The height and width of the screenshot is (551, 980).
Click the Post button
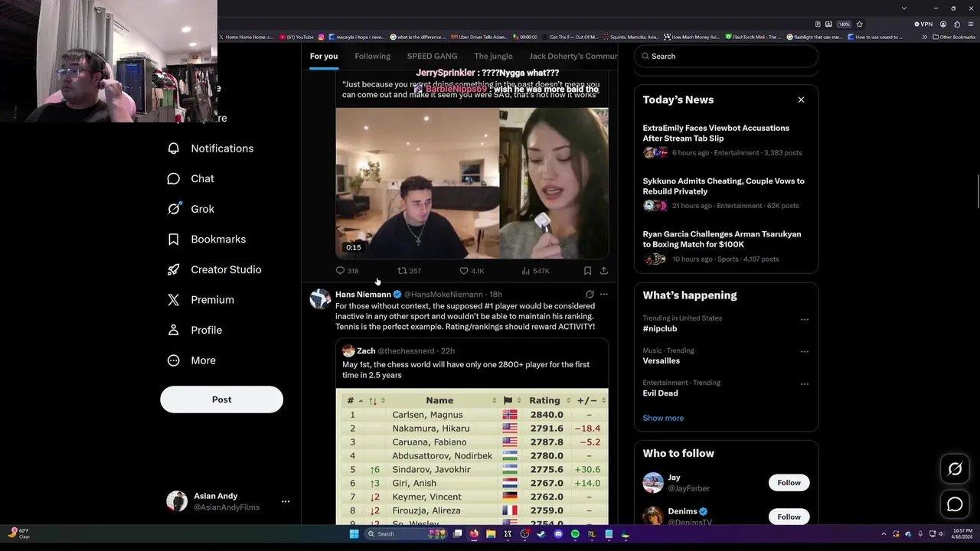click(221, 399)
